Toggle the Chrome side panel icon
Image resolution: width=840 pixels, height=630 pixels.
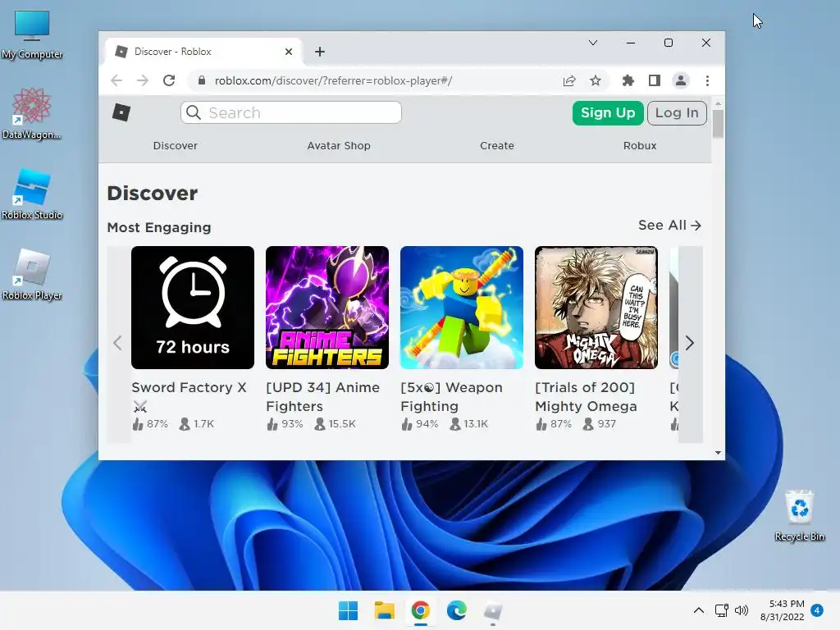tap(654, 80)
